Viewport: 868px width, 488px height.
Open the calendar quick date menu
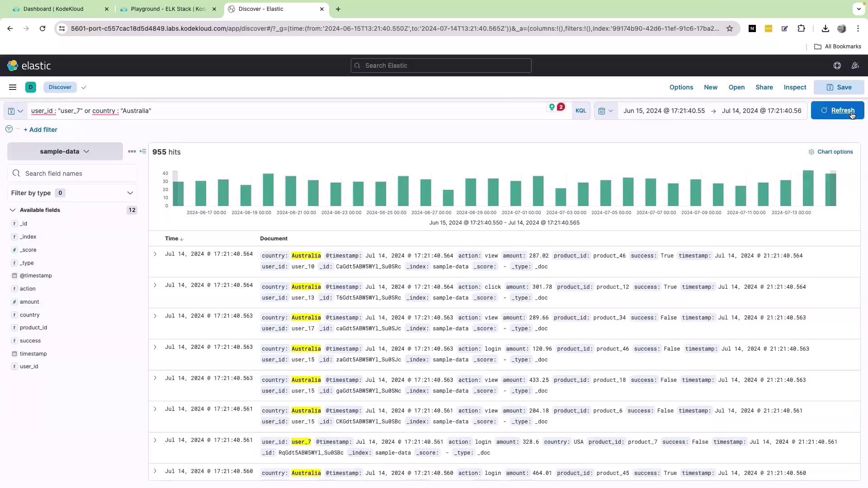[x=605, y=111]
